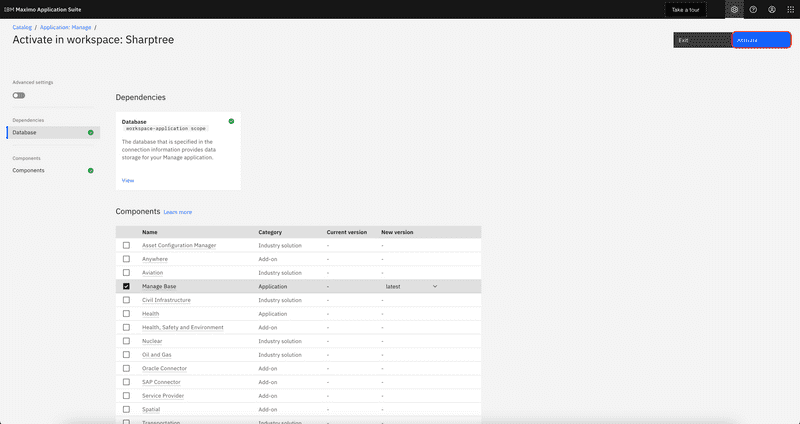Click the Aviation component name

coord(153,273)
